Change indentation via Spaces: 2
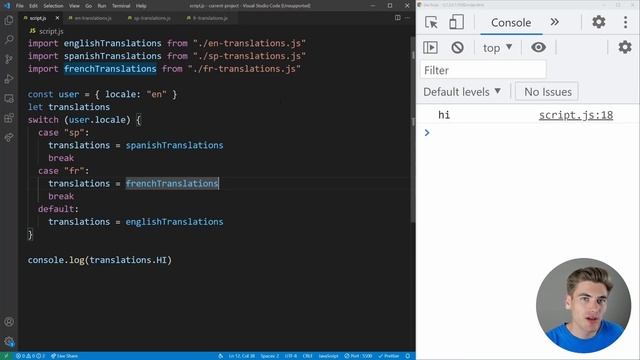 click(x=270, y=356)
